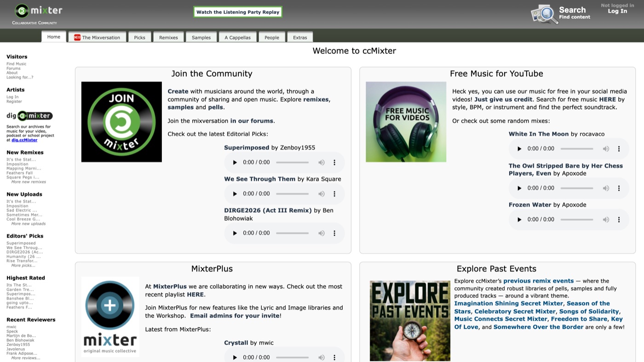This screenshot has width=644, height=362.
Task: Click More reviews link
Action: [25, 358]
